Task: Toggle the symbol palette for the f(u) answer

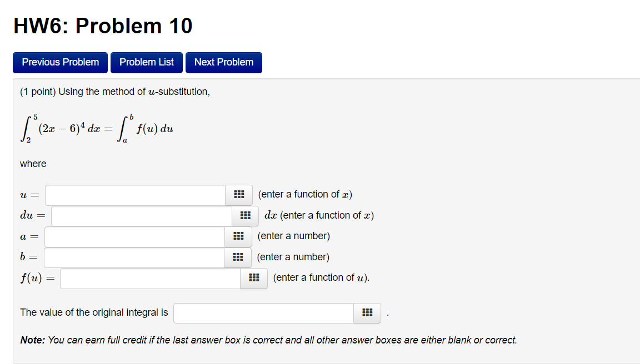Action: [253, 278]
